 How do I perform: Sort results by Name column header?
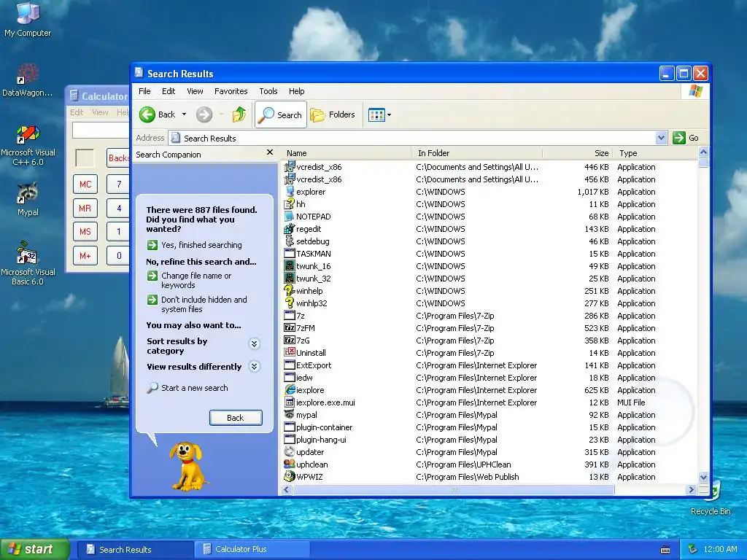347,153
